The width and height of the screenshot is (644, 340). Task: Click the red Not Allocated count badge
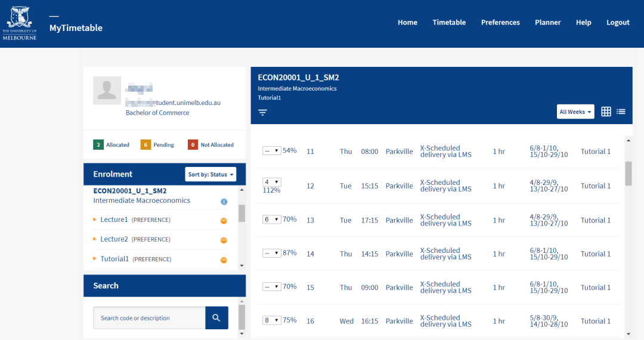193,144
